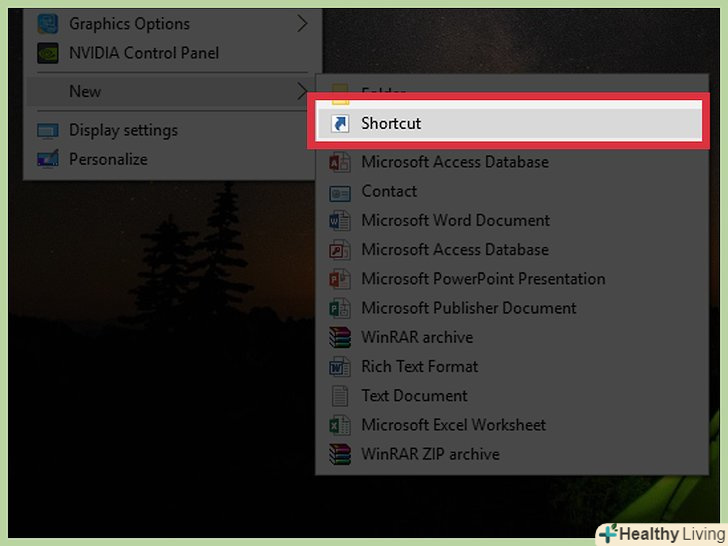Click the Microsoft Word Document icon
The width and height of the screenshot is (728, 546).
340,221
